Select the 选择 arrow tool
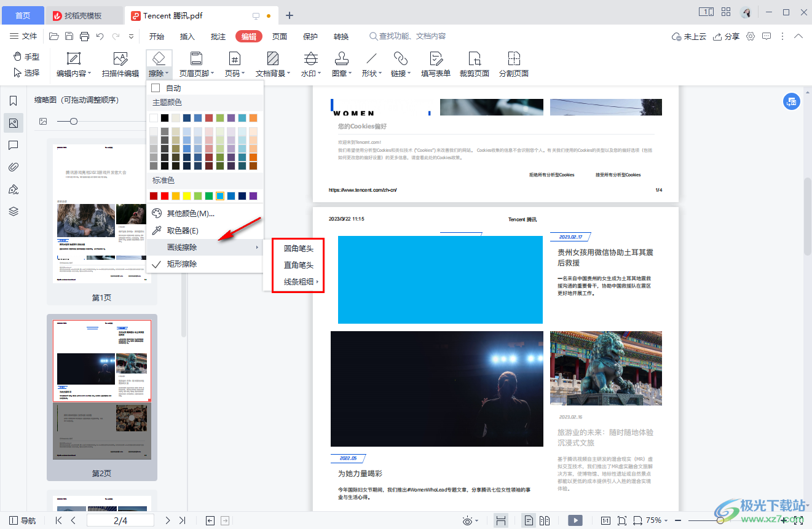 coord(26,72)
